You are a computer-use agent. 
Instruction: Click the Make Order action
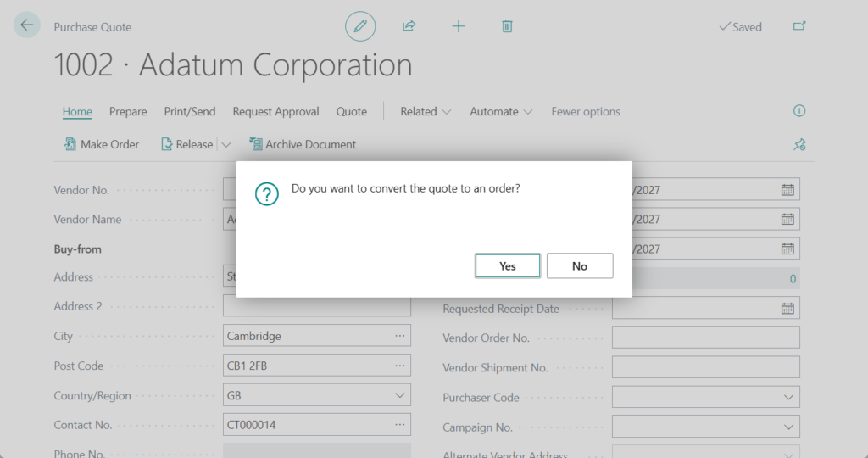(102, 145)
